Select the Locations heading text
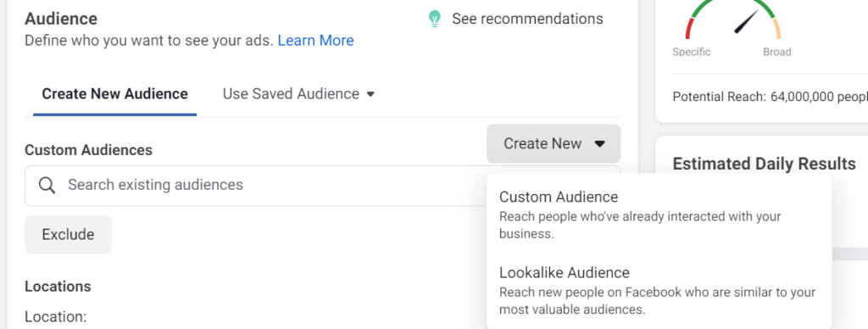 pyautogui.click(x=58, y=287)
